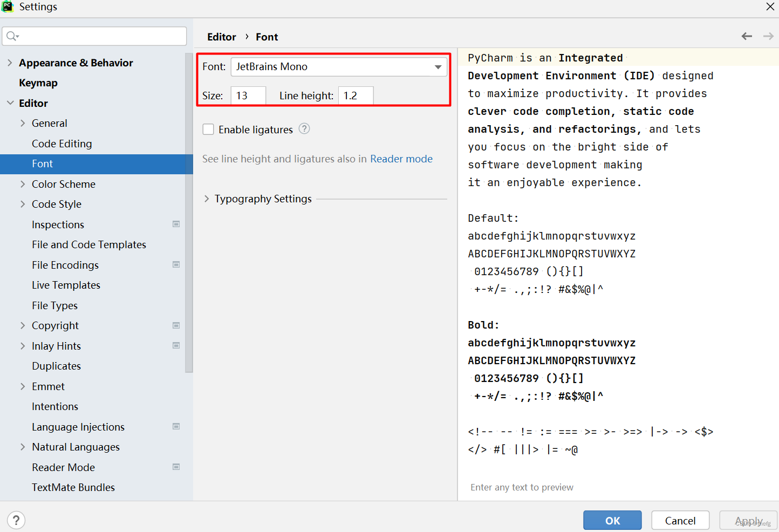Click the OK button
The image size is (779, 532).
click(612, 520)
